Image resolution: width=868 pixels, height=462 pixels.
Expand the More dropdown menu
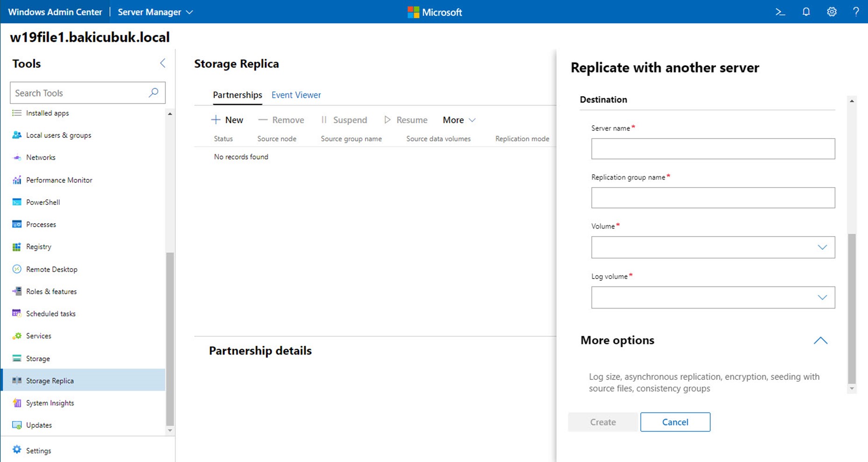(459, 120)
